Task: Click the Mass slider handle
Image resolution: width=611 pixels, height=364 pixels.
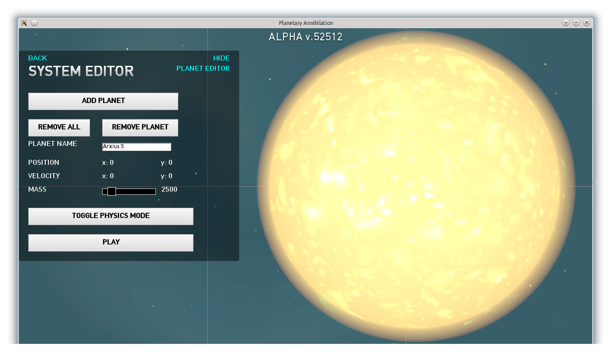Action: [x=112, y=192]
